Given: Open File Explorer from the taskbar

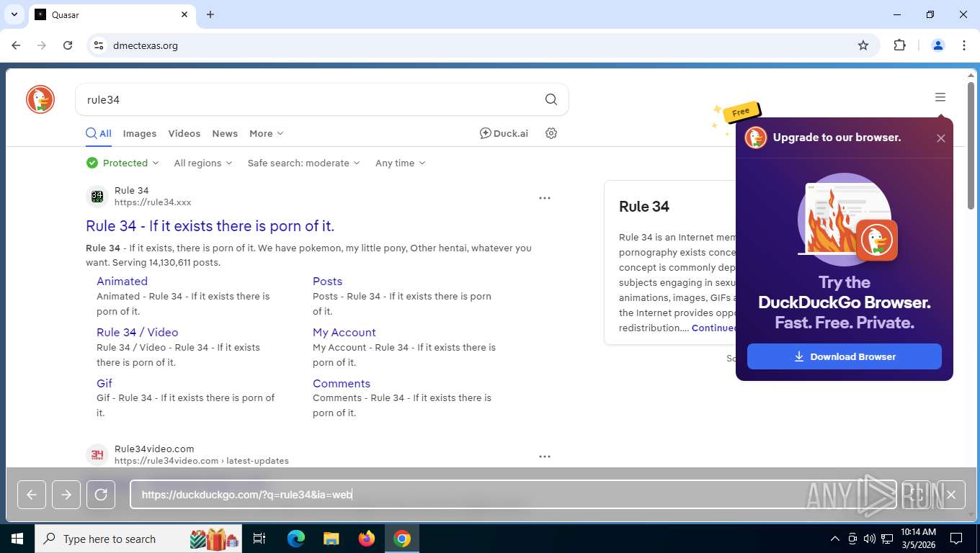Looking at the screenshot, I should (331, 539).
